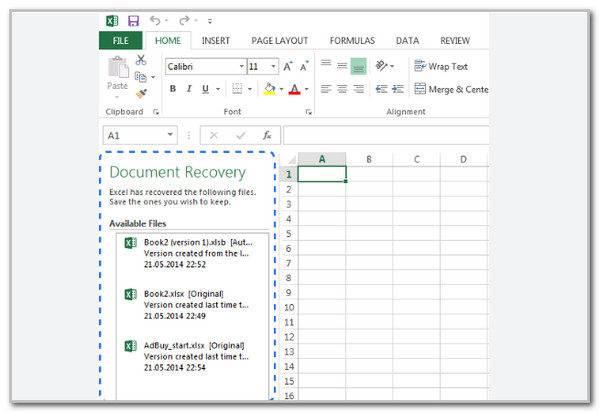Select column C header
600x413 pixels.
417,159
